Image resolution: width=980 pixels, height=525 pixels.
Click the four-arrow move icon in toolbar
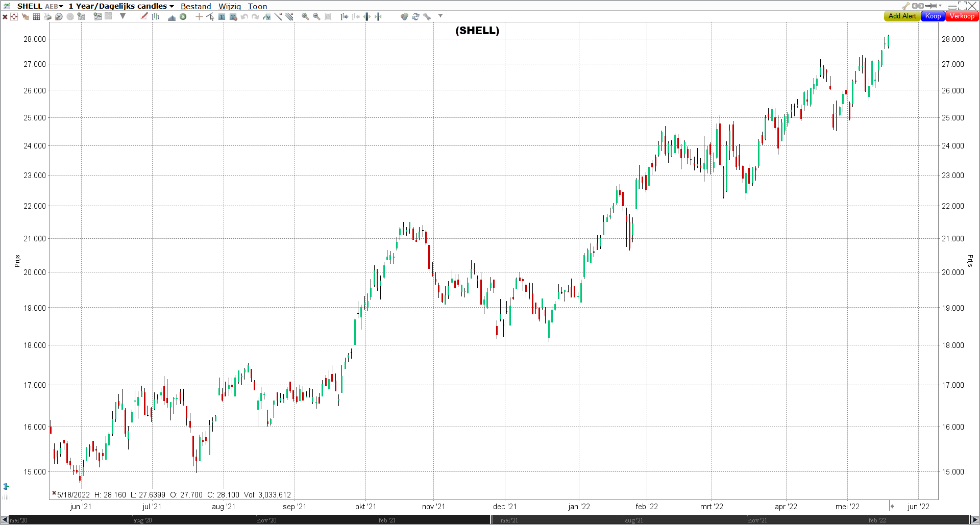(x=14, y=16)
